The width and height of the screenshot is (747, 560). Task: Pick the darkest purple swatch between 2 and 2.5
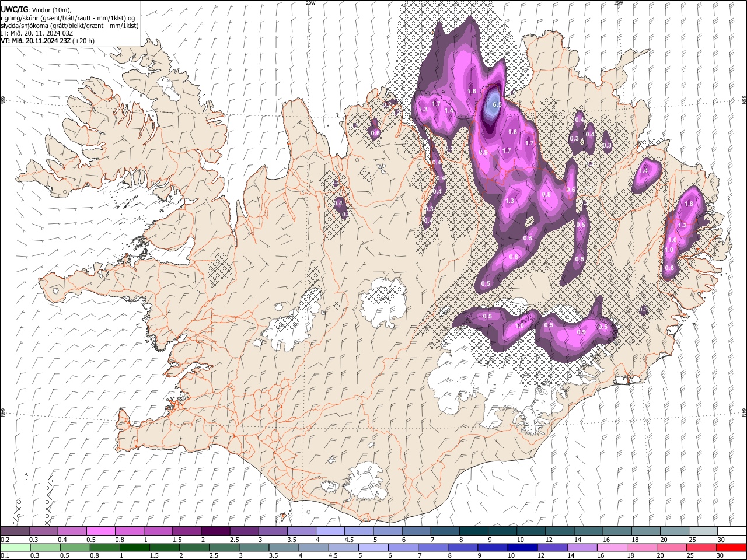(215, 531)
